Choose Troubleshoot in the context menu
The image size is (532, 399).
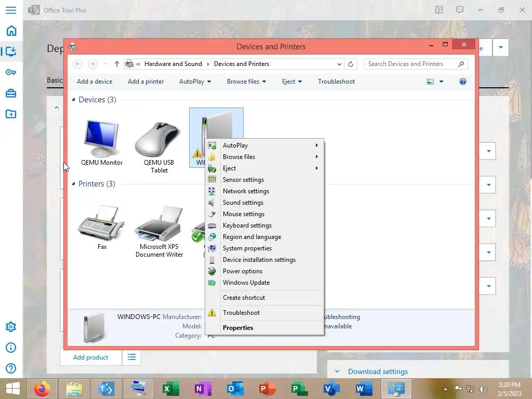[264, 312]
